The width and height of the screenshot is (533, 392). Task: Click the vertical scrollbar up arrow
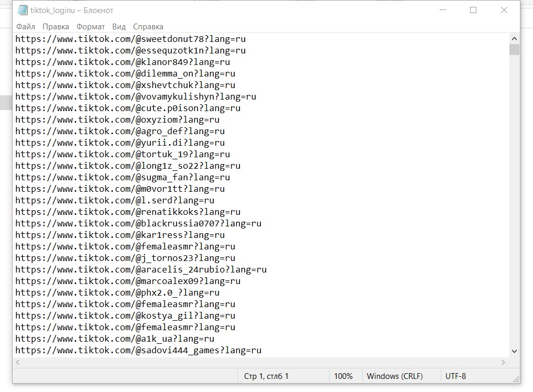tap(514, 38)
